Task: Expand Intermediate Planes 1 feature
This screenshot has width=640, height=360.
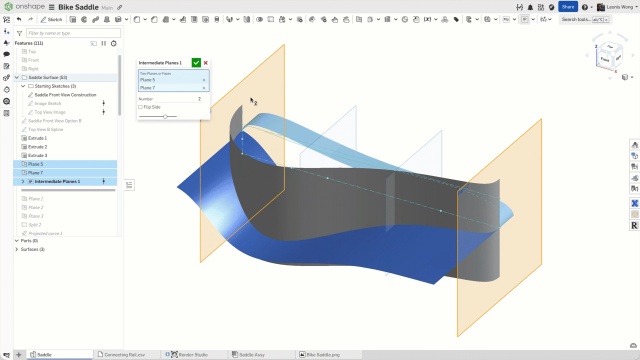Action: (23, 181)
